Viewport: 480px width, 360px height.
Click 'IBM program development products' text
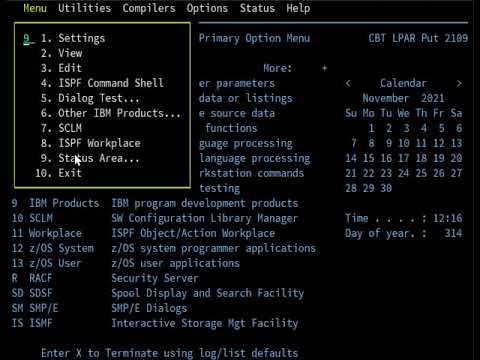pos(205,203)
